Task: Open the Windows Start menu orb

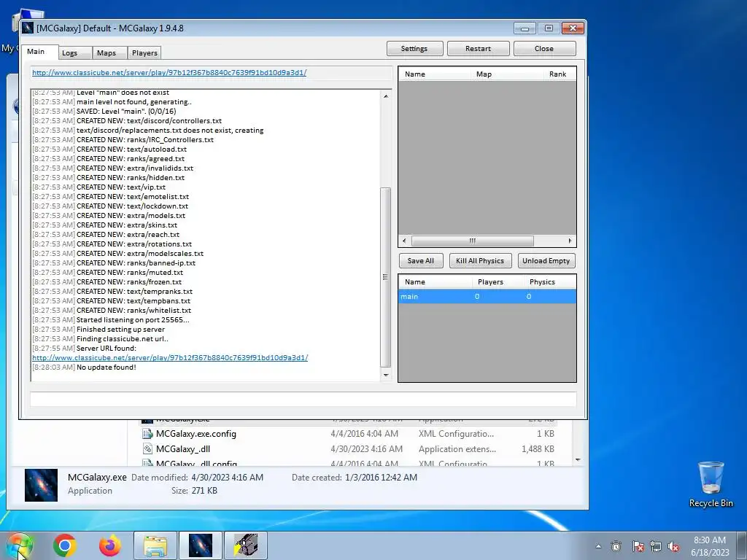Action: point(18,545)
